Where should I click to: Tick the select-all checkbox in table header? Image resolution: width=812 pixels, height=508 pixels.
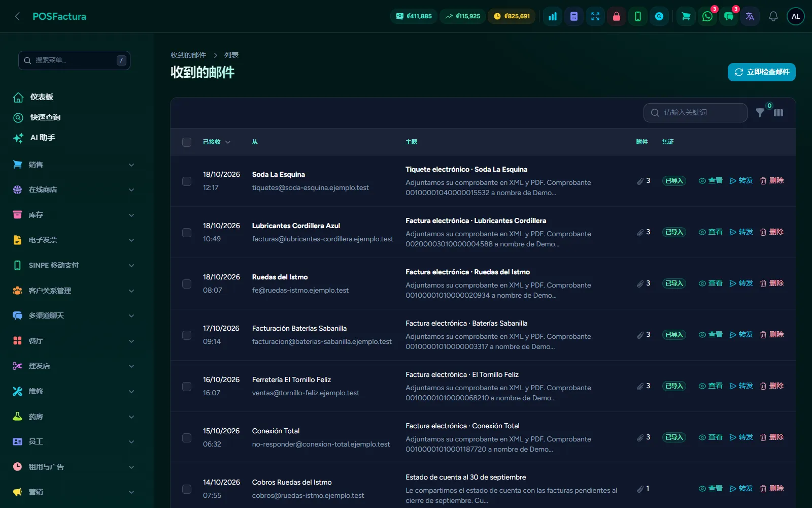pyautogui.click(x=187, y=142)
